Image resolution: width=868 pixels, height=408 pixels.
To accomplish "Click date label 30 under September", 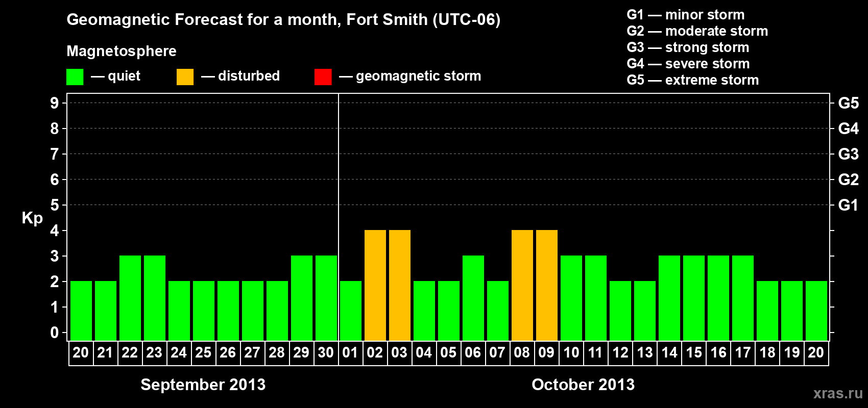I will pyautogui.click(x=326, y=352).
